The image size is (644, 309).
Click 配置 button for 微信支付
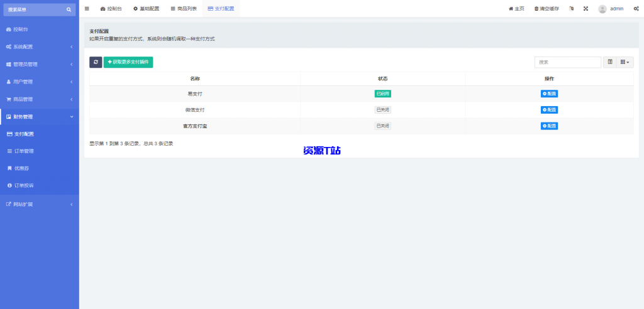[549, 109]
